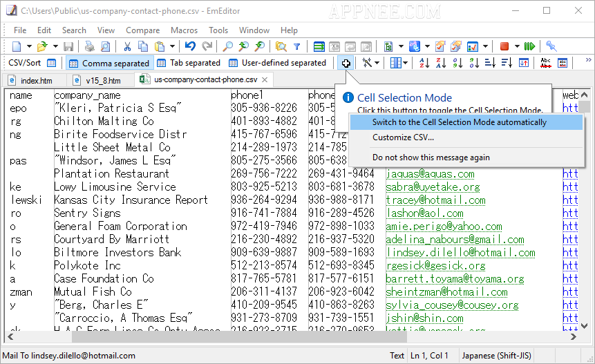595x364 pixels.
Task: Select Do not show this message again
Action: (466, 157)
